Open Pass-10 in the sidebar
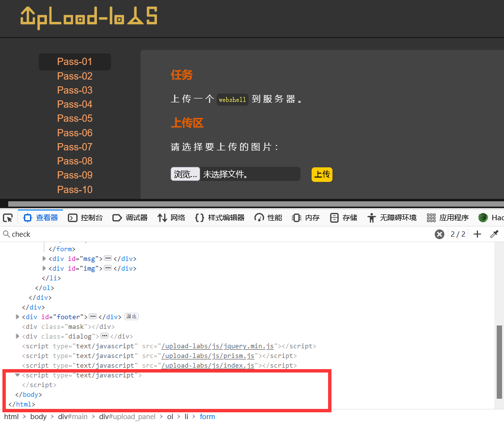 [75, 190]
